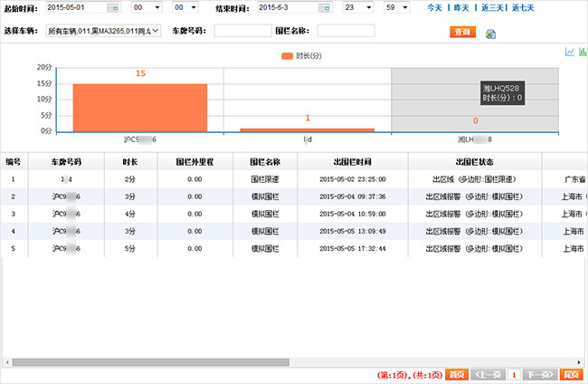The width and height of the screenshot is (588, 384).
Task: Run the search with 查询 button
Action: tap(463, 32)
